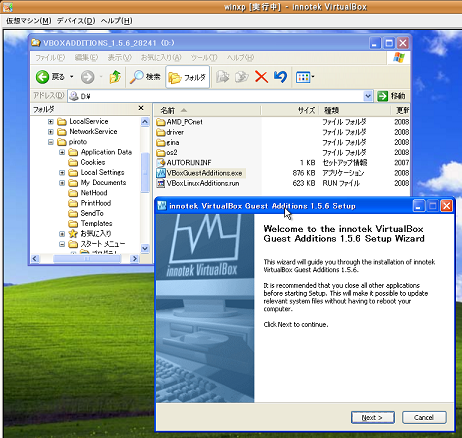This screenshot has width=462, height=438.
Task: Select the AMD_PCnet folder icon
Action: (x=161, y=122)
